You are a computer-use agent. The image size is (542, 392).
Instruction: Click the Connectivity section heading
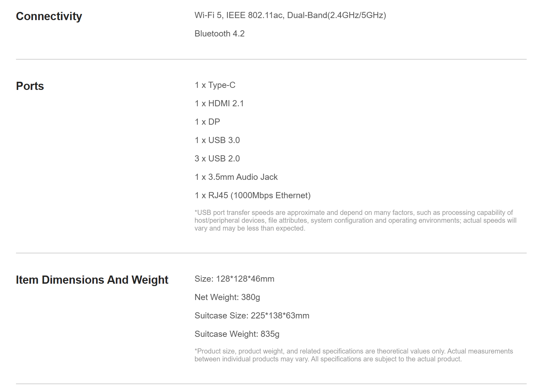(49, 16)
